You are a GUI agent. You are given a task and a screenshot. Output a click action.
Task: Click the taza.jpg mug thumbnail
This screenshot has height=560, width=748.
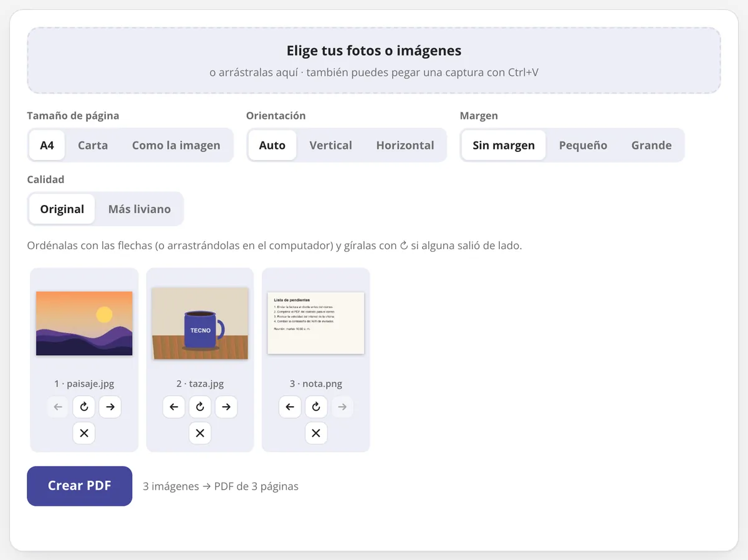pyautogui.click(x=200, y=323)
